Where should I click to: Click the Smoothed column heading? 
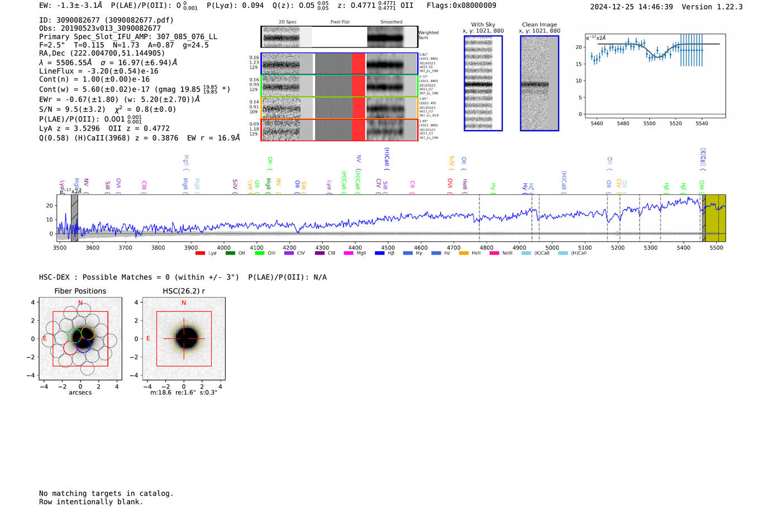pyautogui.click(x=392, y=22)
